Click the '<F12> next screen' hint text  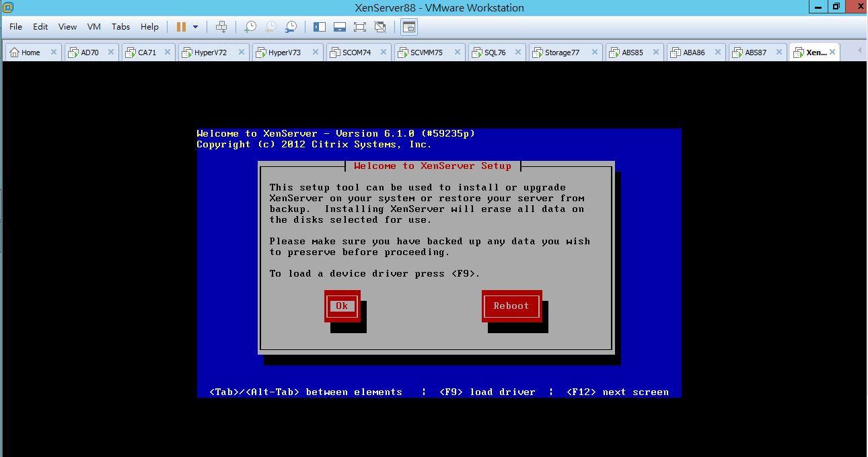tap(618, 392)
